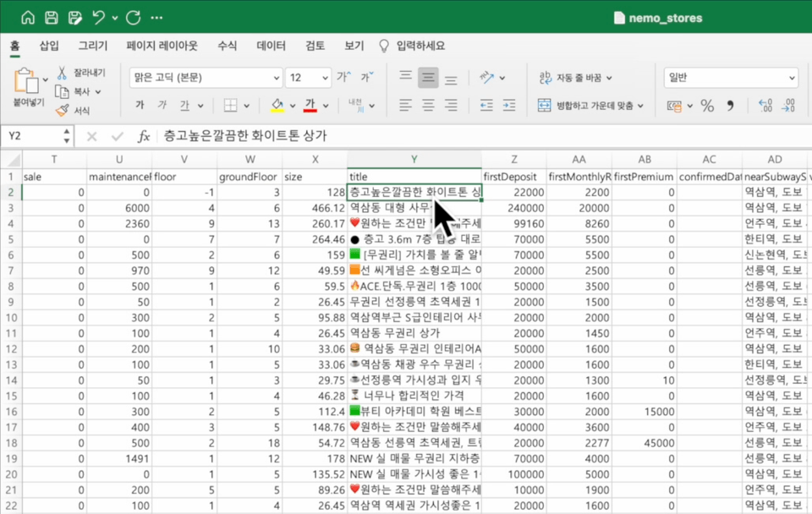Viewport: 812px width, 514px height.
Task: Toggle bold 가 formatting button
Action: (x=140, y=106)
